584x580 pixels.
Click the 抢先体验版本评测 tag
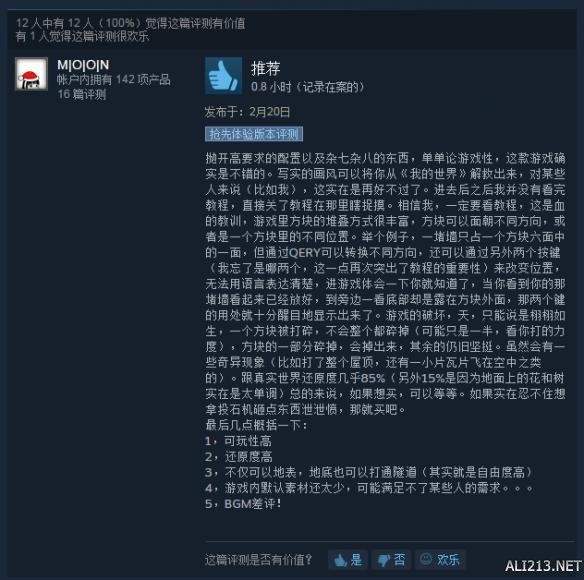point(254,134)
